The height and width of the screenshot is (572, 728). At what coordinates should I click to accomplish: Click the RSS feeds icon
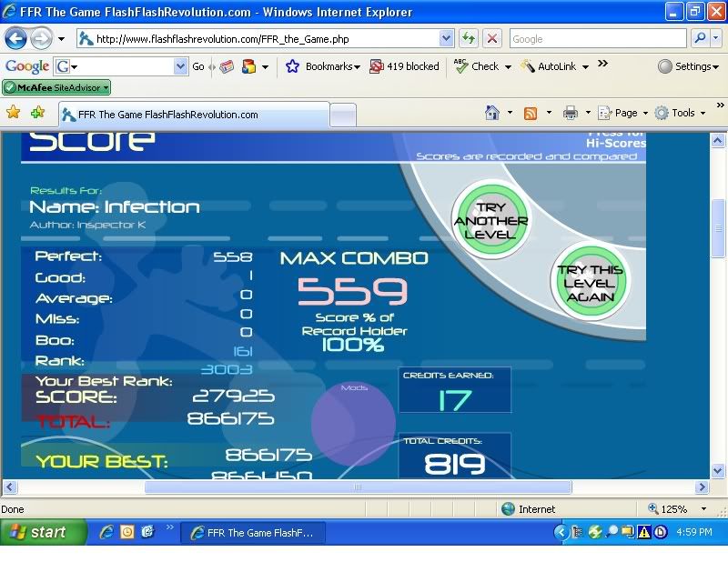530,113
